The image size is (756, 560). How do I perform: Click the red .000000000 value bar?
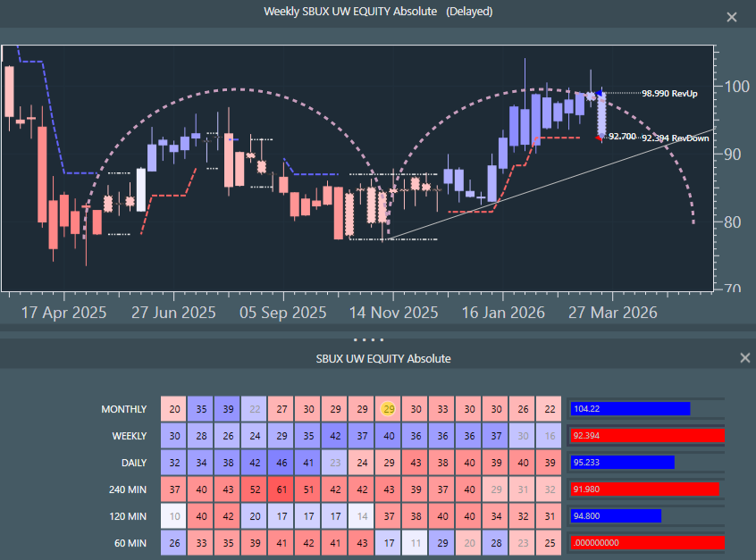(648, 543)
